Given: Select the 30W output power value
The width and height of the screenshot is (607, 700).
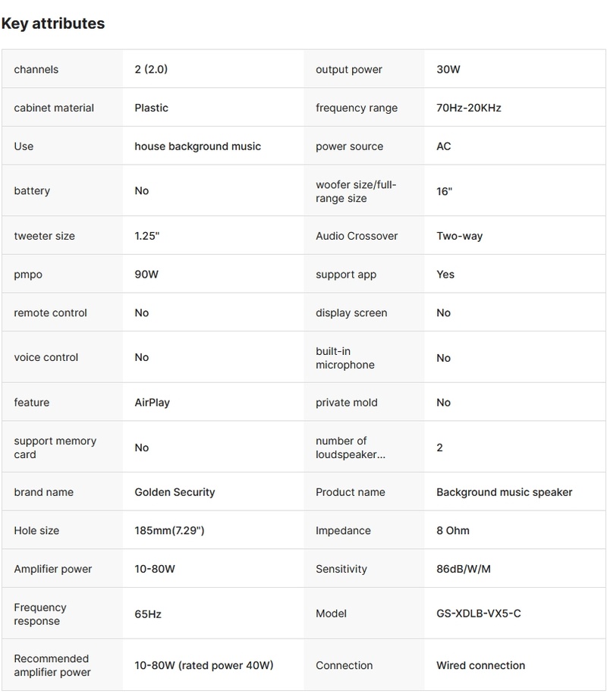Looking at the screenshot, I should tap(448, 69).
